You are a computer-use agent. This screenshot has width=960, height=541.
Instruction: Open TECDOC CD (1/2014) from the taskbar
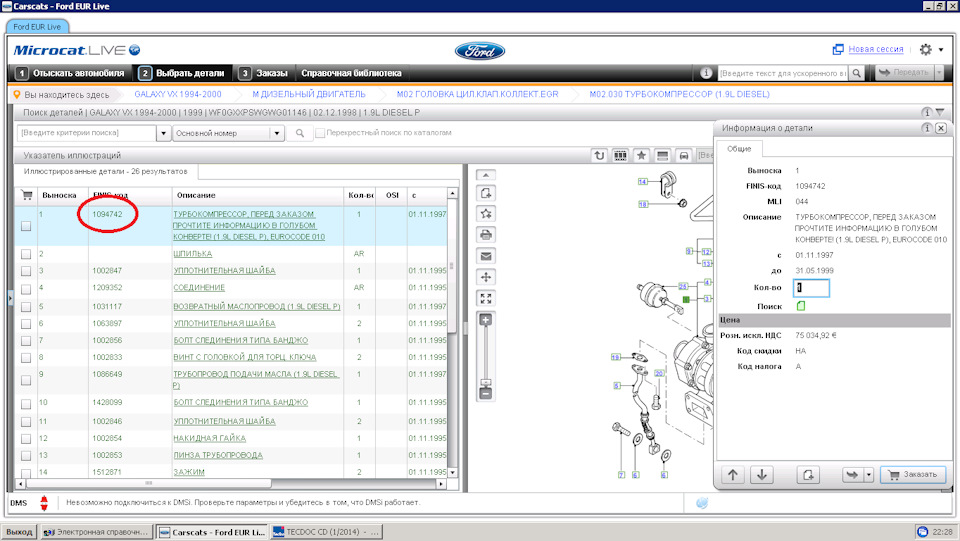click(x=326, y=532)
